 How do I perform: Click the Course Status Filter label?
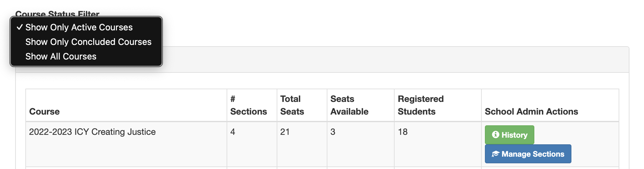pos(57,13)
